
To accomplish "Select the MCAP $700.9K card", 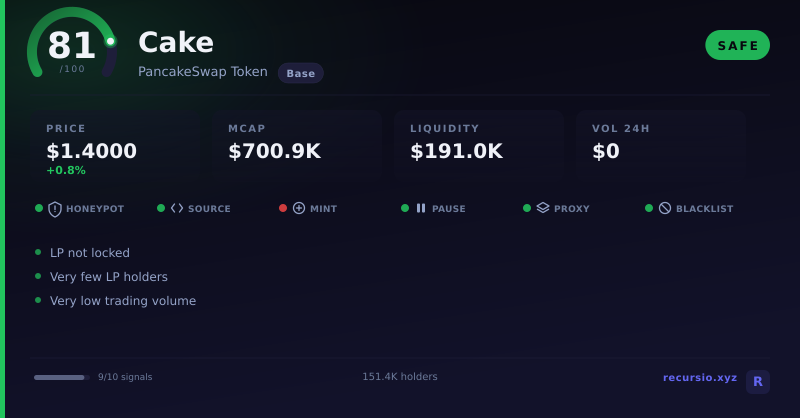I will coord(297,144).
